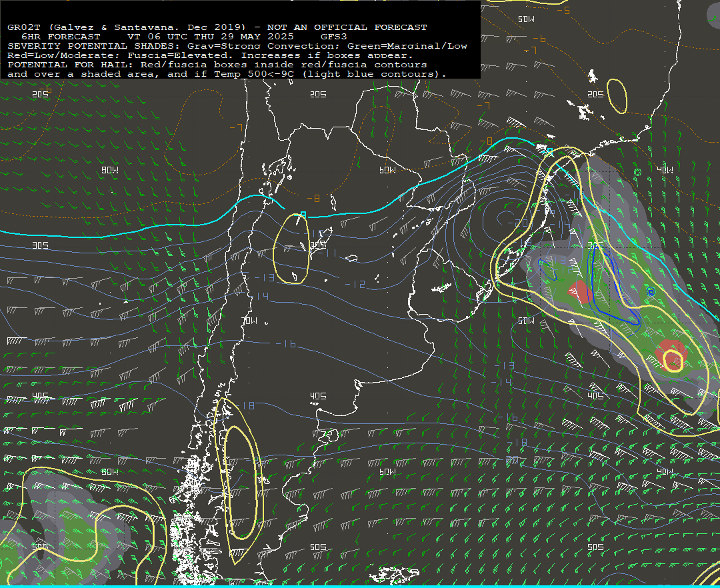Click the '60W' label over northern Argentina
This screenshot has width=720, height=588.
[x=387, y=170]
